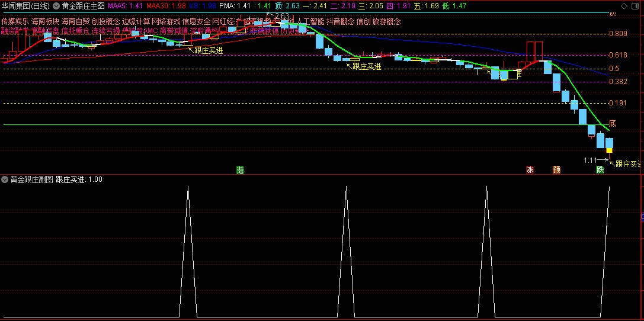This screenshot has height=321, width=644.
Task: Click the 信托重仓 tag
Action: (75, 31)
